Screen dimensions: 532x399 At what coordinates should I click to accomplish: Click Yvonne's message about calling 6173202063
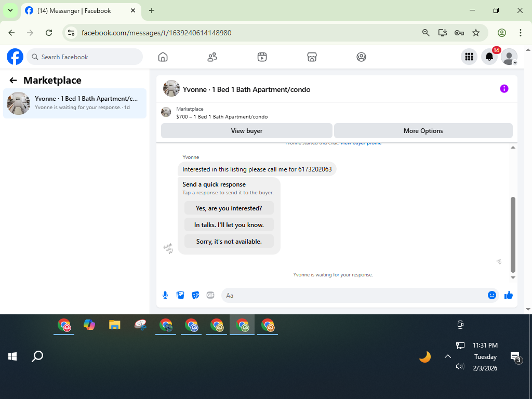point(257,169)
